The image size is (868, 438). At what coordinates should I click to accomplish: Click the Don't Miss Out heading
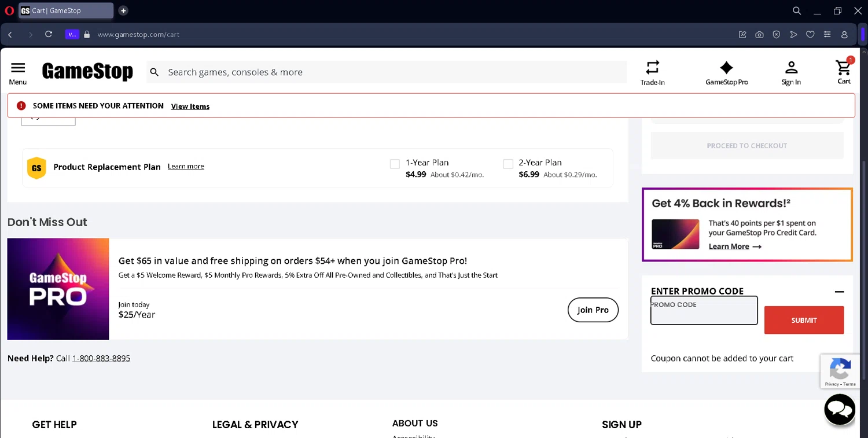click(x=47, y=222)
